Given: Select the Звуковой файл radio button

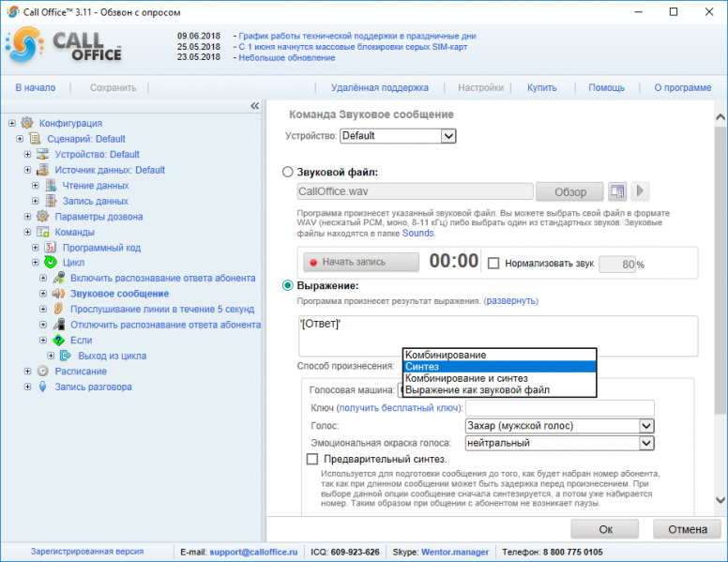Looking at the screenshot, I should point(288,172).
